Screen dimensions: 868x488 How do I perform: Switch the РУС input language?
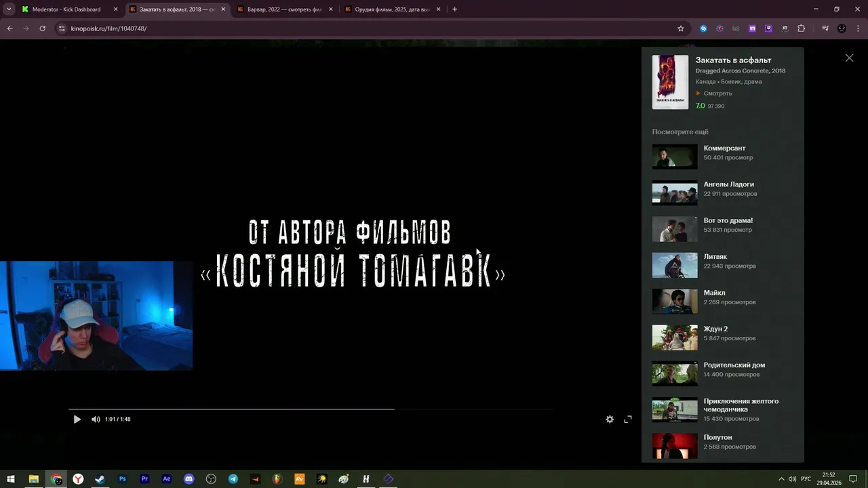806,479
